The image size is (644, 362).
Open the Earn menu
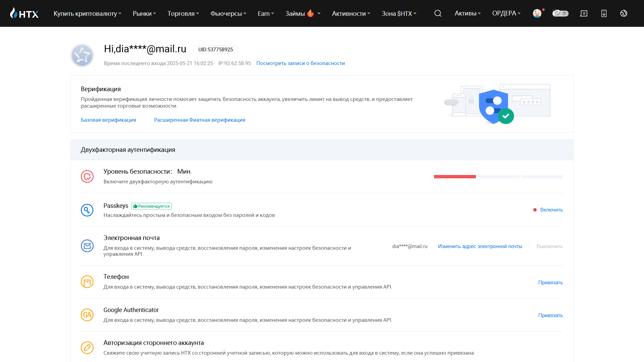(x=266, y=13)
